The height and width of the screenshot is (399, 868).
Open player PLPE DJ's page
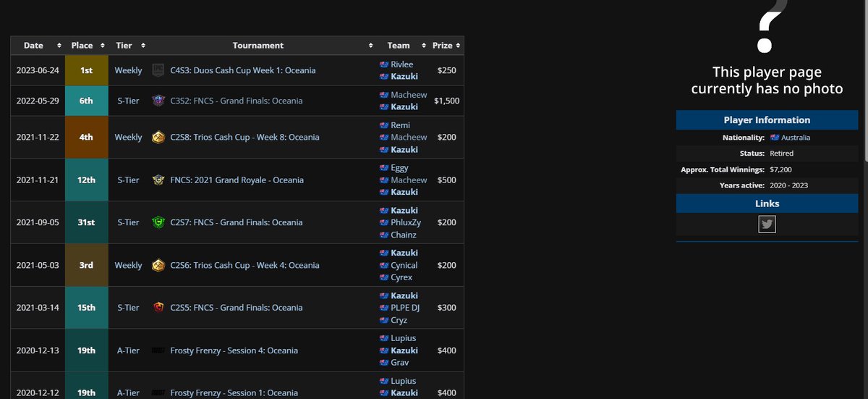point(406,308)
